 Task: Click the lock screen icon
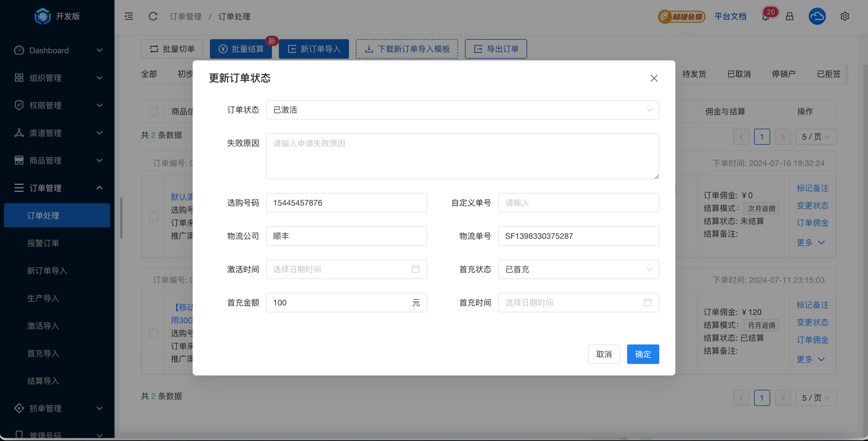pos(790,16)
